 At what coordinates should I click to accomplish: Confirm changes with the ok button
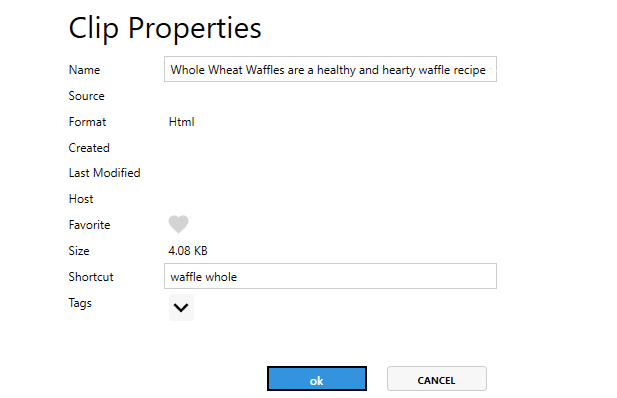click(317, 379)
